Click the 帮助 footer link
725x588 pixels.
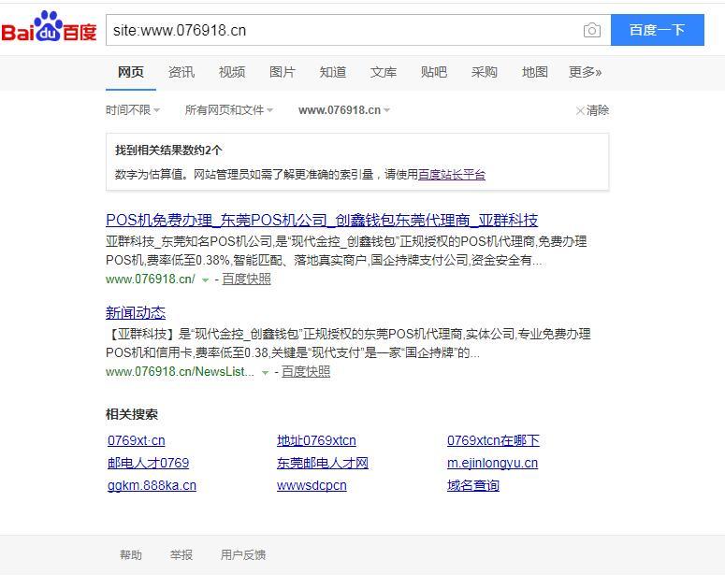click(131, 554)
